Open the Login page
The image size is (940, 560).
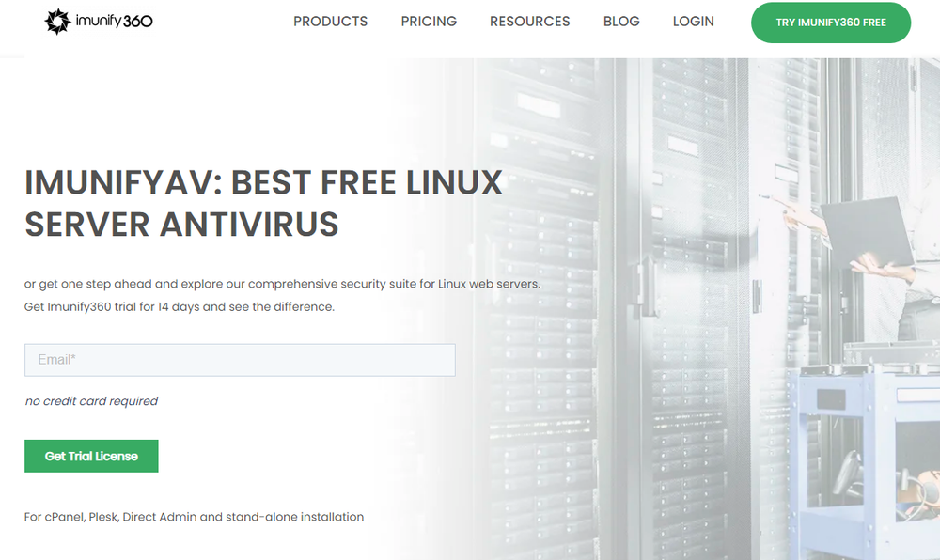point(693,22)
